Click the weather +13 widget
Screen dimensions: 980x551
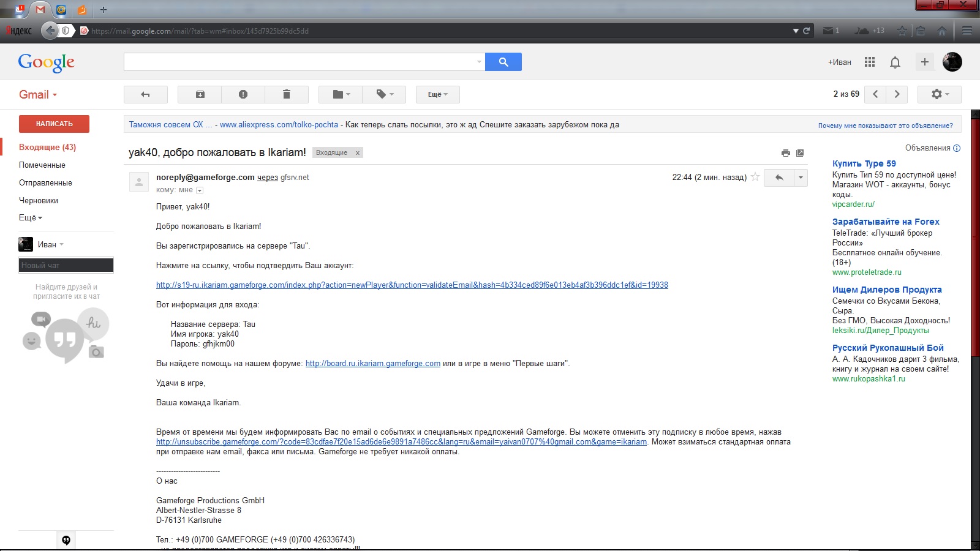coord(870,31)
